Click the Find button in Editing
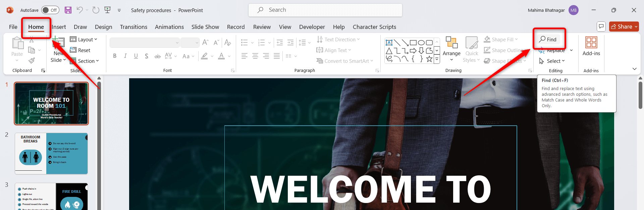The image size is (644, 210). (x=548, y=39)
